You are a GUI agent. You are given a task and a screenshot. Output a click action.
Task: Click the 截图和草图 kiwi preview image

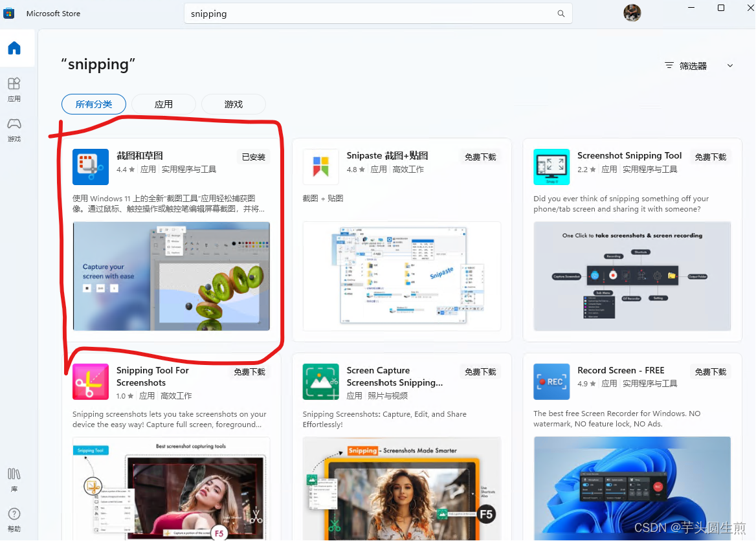pos(171,276)
